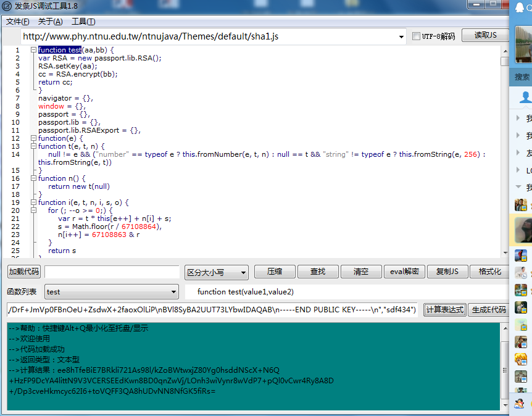
Task: Open the 文件(F) menu
Action: [17, 21]
